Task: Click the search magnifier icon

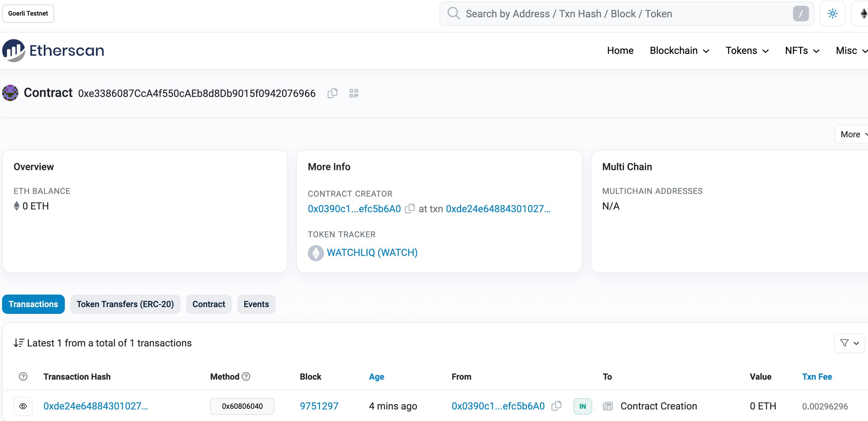Action: coord(453,14)
